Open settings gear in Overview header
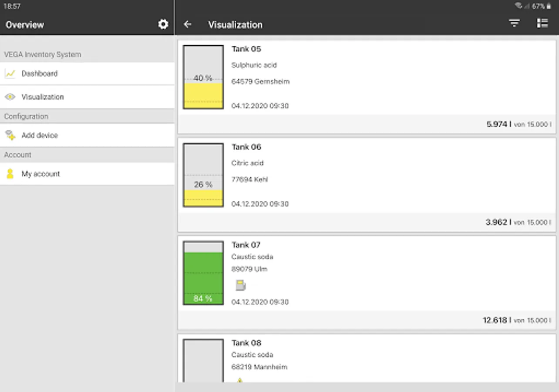Image resolution: width=559 pixels, height=392 pixels. [x=163, y=24]
